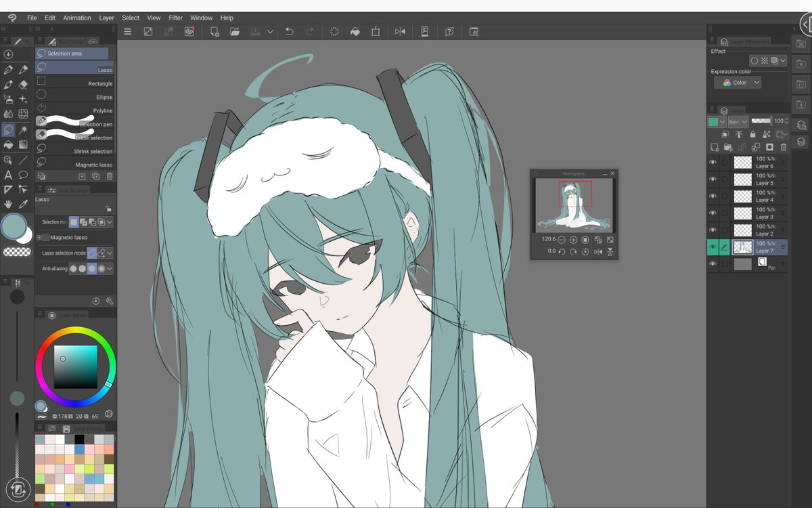
Task: Enable the Magnetic lasso checkbox in Tool Settings
Action: [46, 238]
